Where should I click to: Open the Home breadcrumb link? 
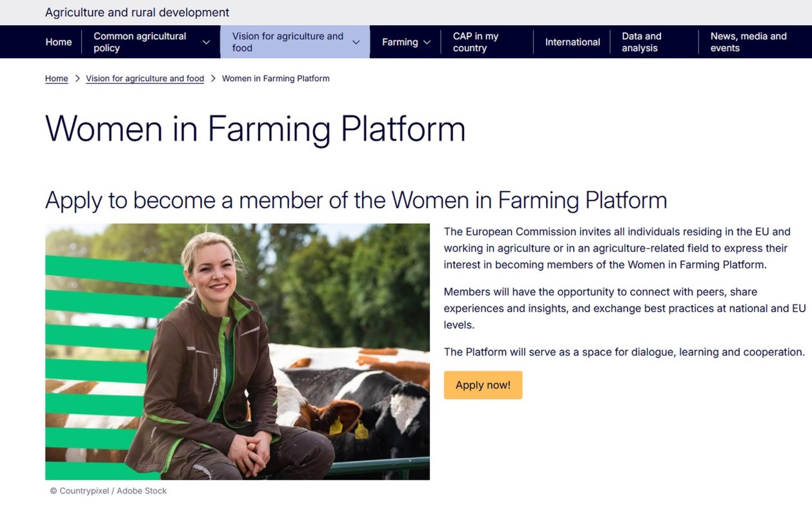click(x=56, y=78)
